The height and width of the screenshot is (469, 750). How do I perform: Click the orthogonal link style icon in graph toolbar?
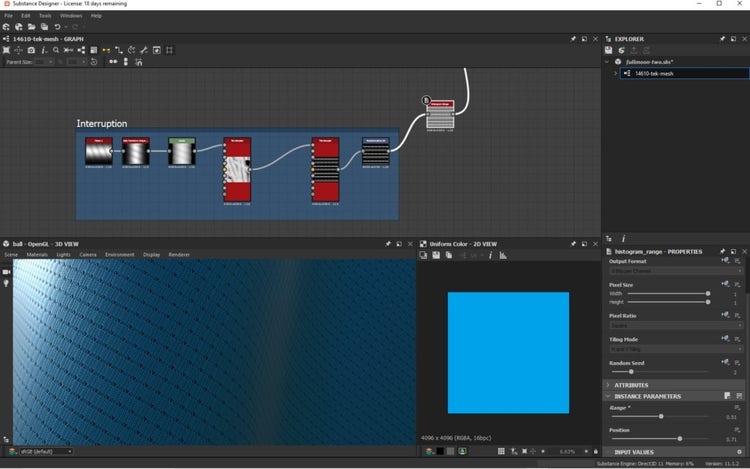tap(119, 50)
